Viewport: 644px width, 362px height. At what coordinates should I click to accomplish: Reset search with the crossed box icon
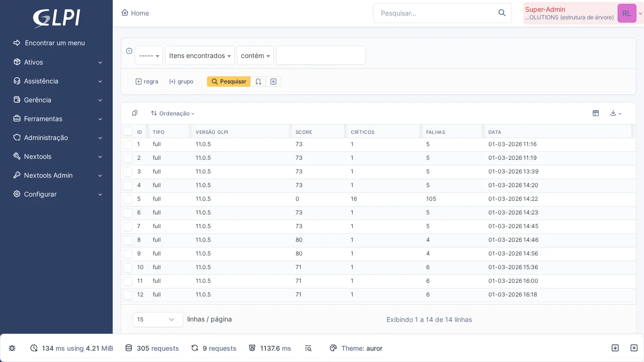pyautogui.click(x=273, y=82)
